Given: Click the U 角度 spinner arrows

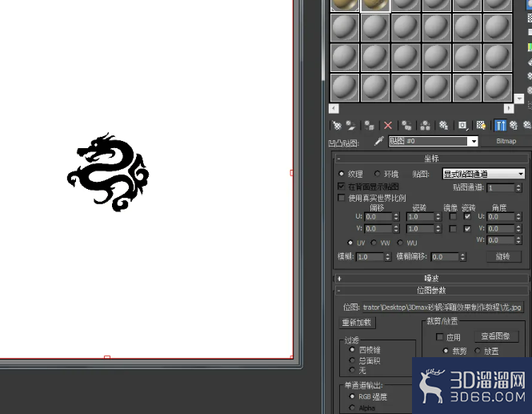Looking at the screenshot, I should click(x=518, y=217).
